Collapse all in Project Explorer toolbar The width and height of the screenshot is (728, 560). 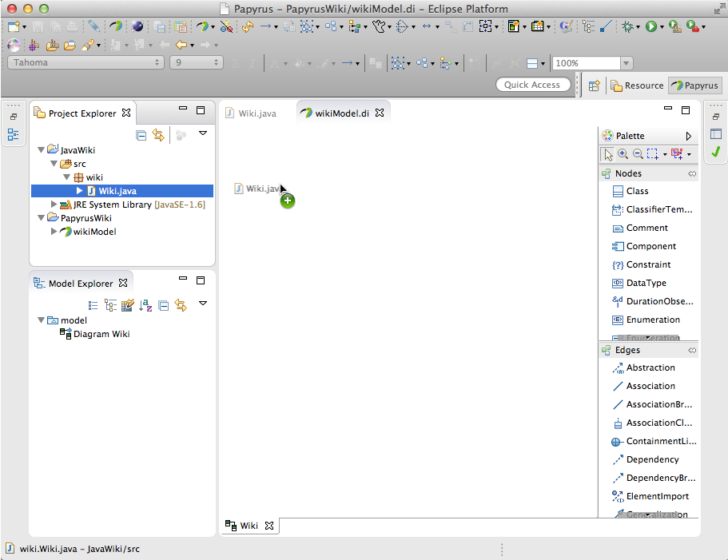click(141, 135)
